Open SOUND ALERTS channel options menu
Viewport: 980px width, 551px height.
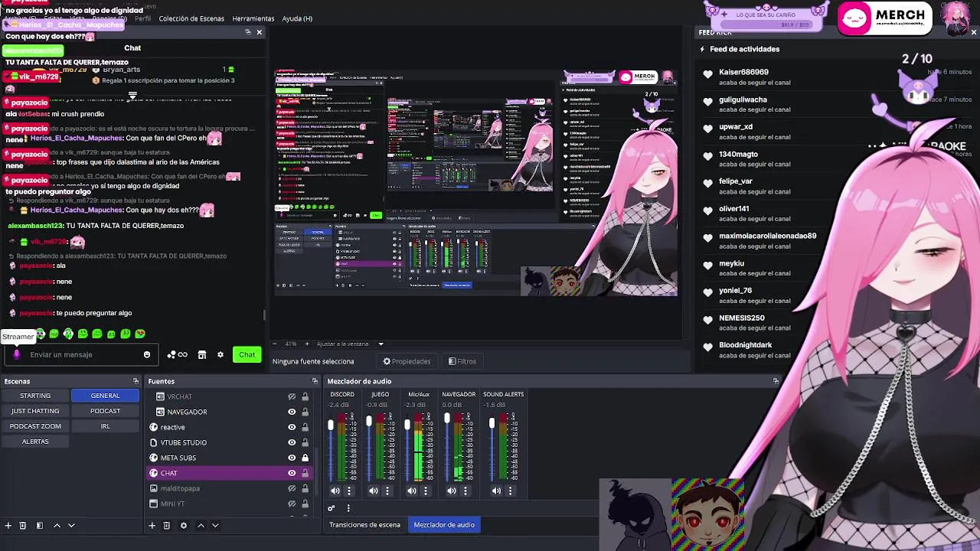[510, 491]
